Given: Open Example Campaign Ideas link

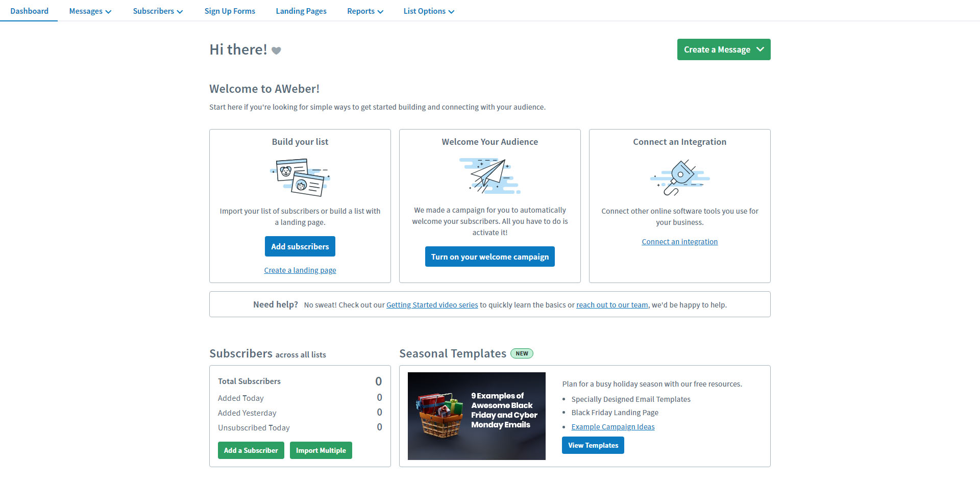Looking at the screenshot, I should click(x=613, y=427).
